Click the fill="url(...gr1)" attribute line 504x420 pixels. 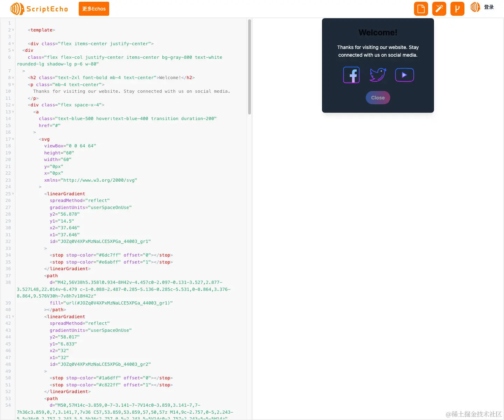111,303
